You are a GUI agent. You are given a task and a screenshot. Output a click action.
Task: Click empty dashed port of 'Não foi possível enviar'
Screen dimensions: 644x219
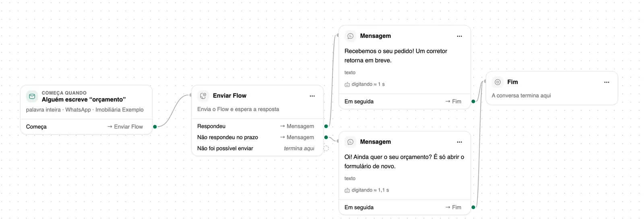326,149
